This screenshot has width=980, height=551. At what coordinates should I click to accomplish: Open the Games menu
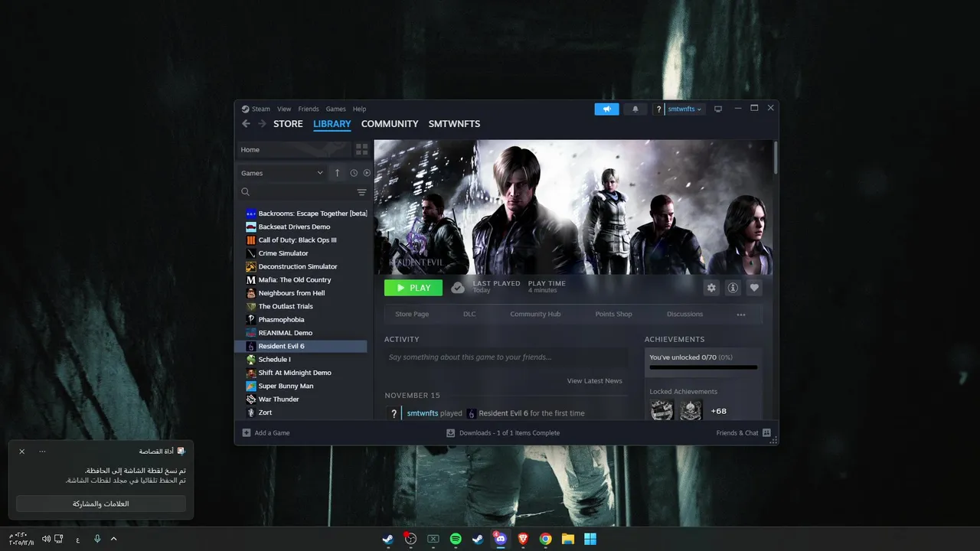pyautogui.click(x=336, y=109)
